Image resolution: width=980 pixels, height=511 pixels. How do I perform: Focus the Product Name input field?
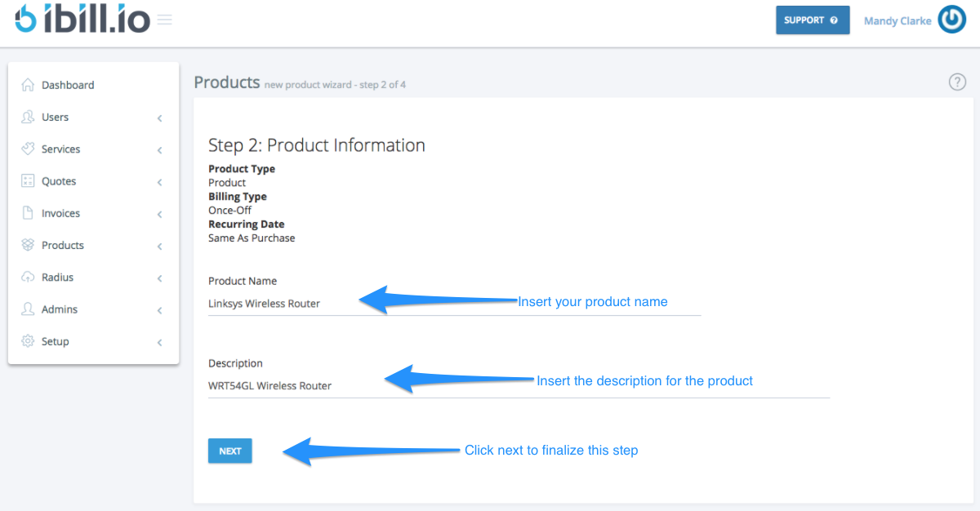click(x=455, y=304)
